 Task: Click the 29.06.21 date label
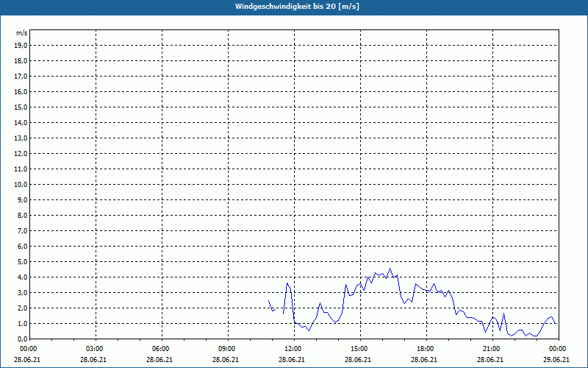(556, 359)
